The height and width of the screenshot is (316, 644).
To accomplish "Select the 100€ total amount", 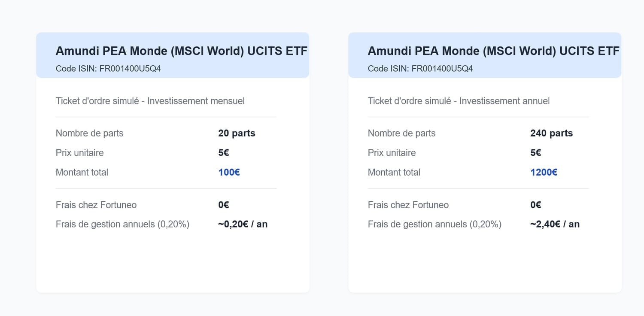I will pyautogui.click(x=229, y=172).
